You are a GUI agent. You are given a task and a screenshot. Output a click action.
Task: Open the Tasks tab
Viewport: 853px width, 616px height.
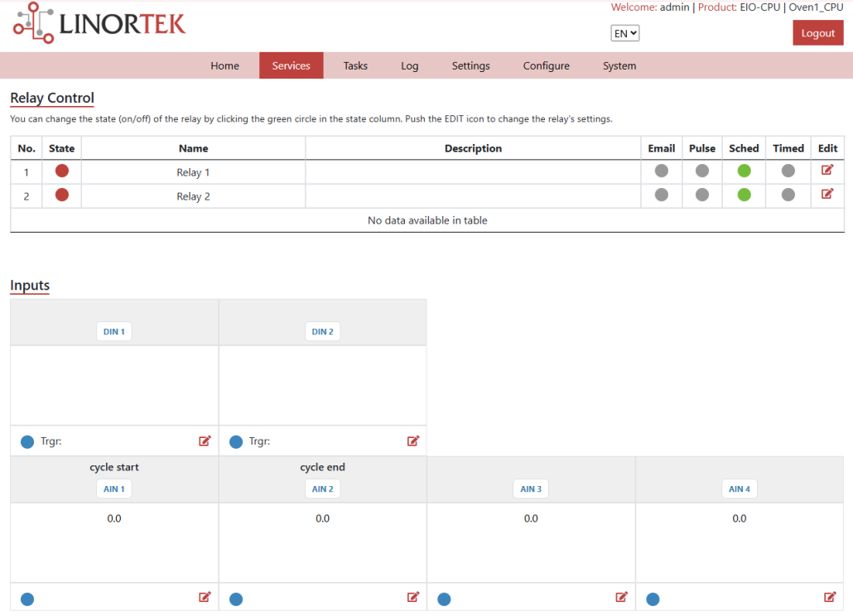tap(355, 65)
